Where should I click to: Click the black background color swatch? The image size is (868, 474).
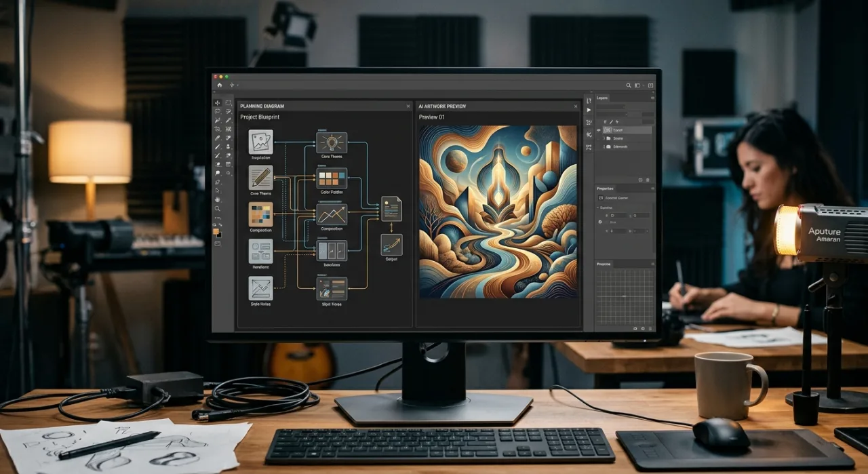coord(220,235)
